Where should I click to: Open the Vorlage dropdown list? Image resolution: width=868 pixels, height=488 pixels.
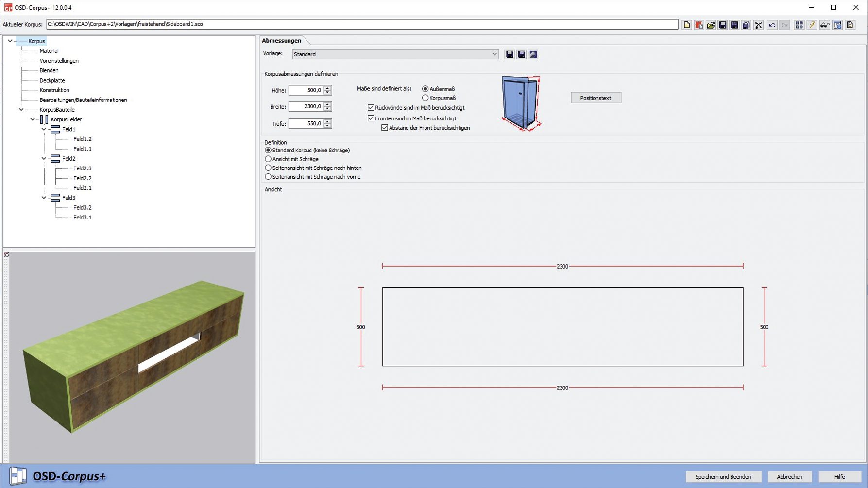coord(494,54)
